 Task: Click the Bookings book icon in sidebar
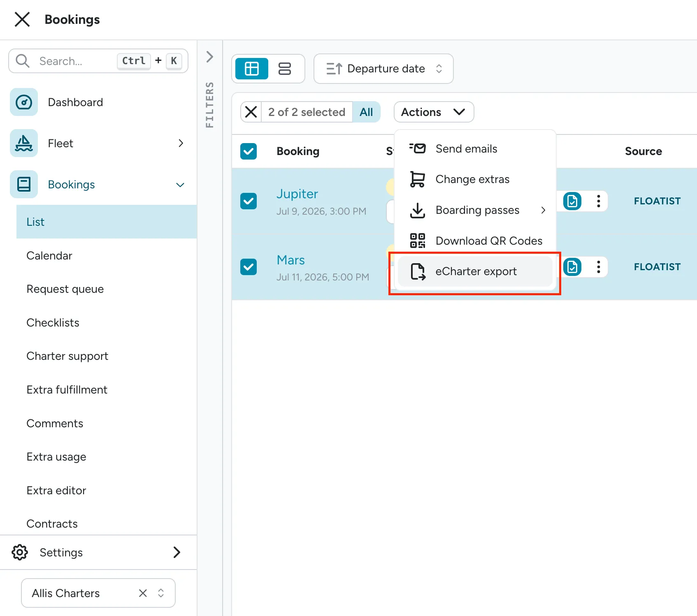(x=24, y=184)
